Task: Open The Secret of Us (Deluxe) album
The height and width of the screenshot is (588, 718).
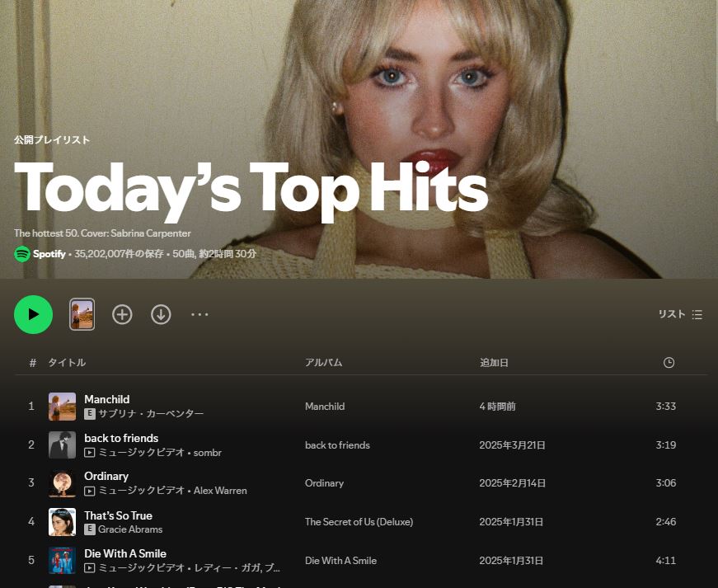Action: point(359,522)
